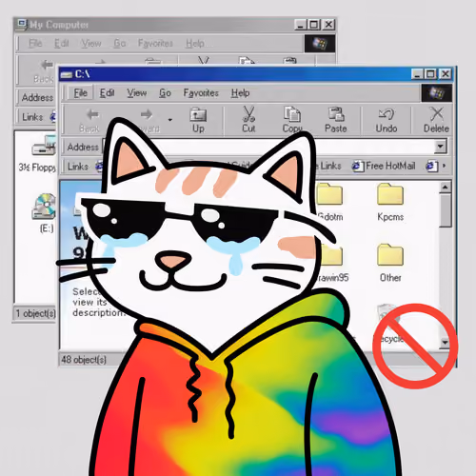Click the Address label in C:\ window
The image size is (476, 476).
[83, 147]
